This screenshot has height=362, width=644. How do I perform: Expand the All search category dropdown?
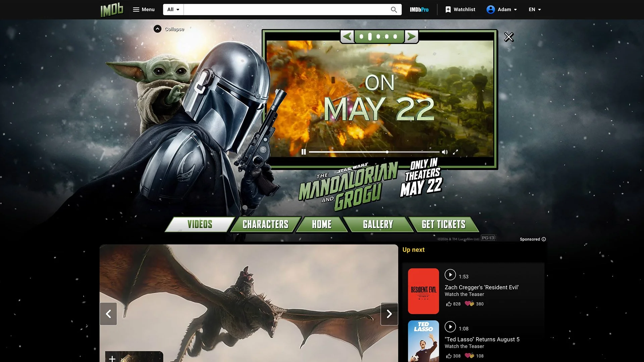pos(173,9)
